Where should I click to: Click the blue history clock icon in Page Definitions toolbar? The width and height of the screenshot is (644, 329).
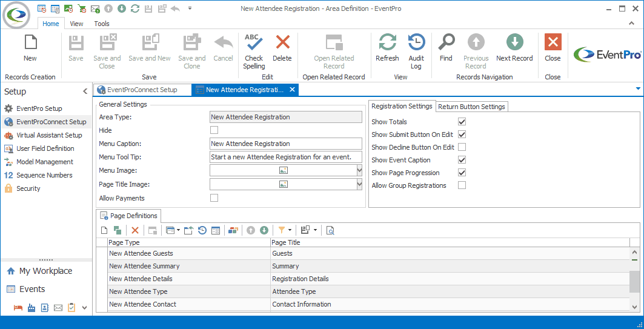click(202, 230)
